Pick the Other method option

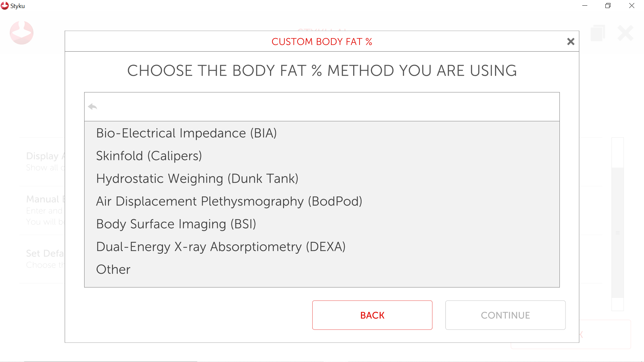pos(113,269)
